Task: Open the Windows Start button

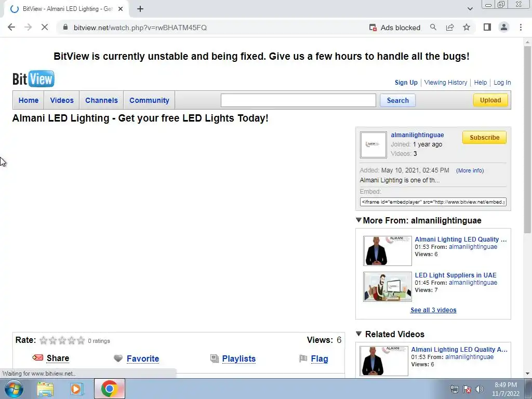Action: point(14,389)
